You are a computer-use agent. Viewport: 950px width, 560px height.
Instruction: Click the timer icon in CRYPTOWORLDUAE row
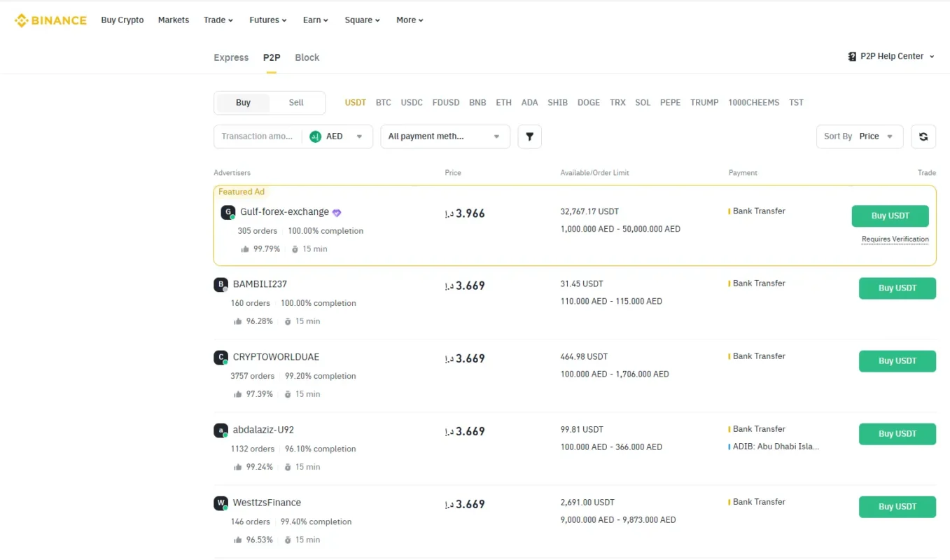coord(288,394)
